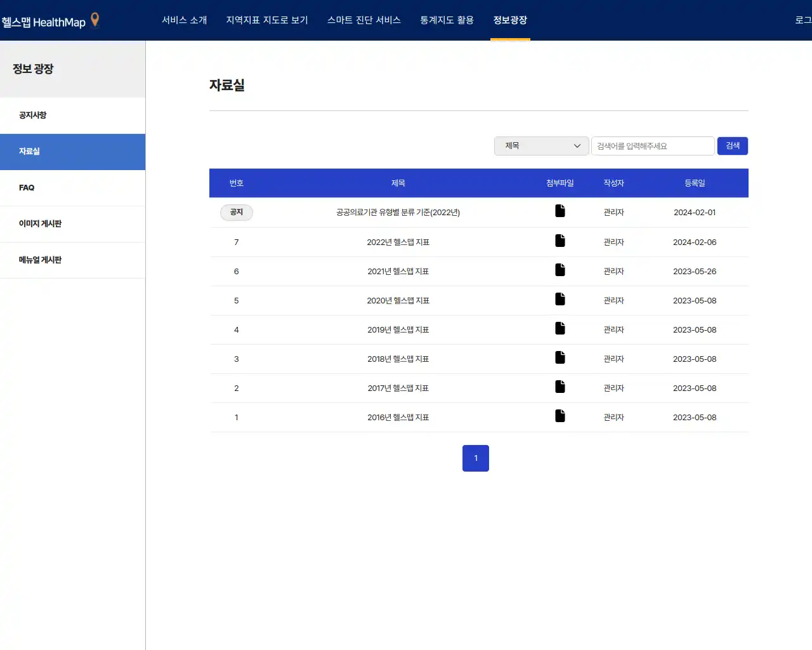This screenshot has width=812, height=650.
Task: Open the 스마트 진단 서비스 menu
Action: tap(363, 20)
